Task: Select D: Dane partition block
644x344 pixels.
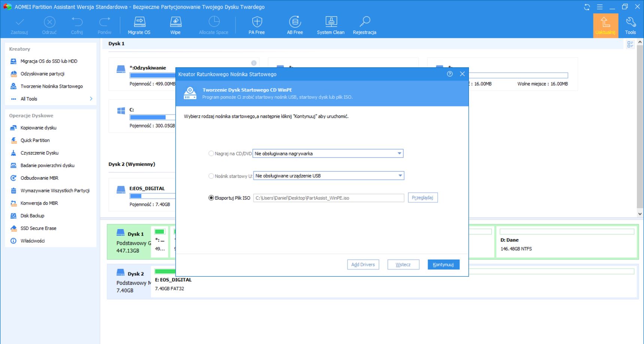Action: click(x=567, y=242)
